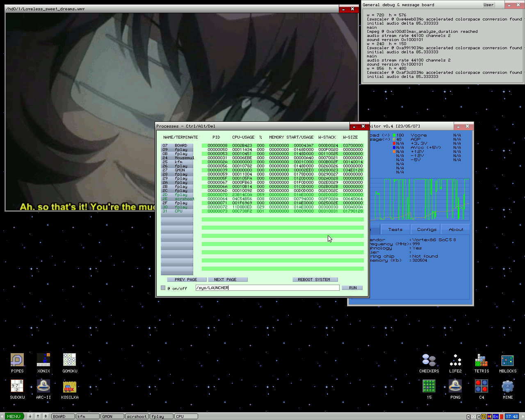Open the MENU start button
This screenshot has height=420, width=525.
click(14, 416)
